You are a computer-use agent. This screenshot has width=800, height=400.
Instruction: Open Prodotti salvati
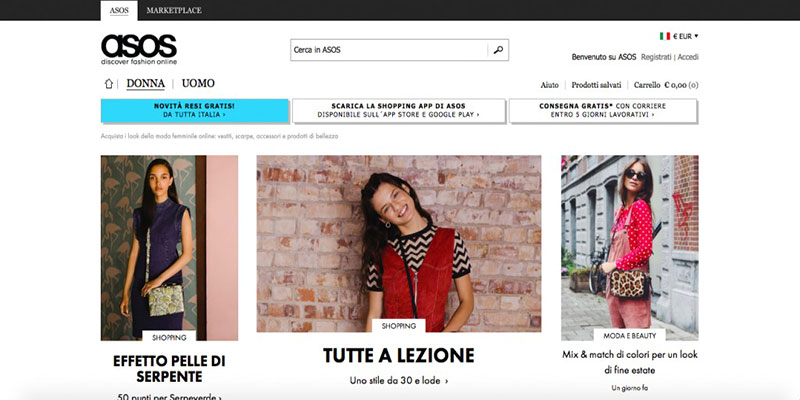point(596,85)
